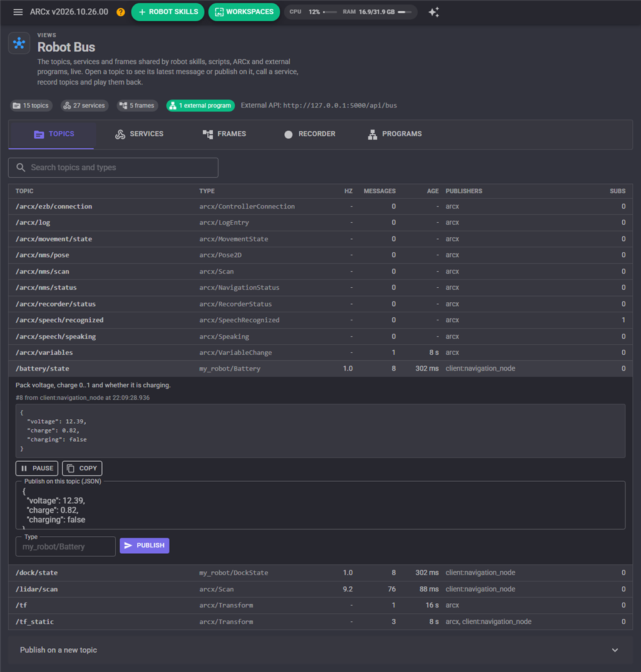Switch to the Recorder tab
This screenshot has height=672, width=641.
pyautogui.click(x=310, y=134)
